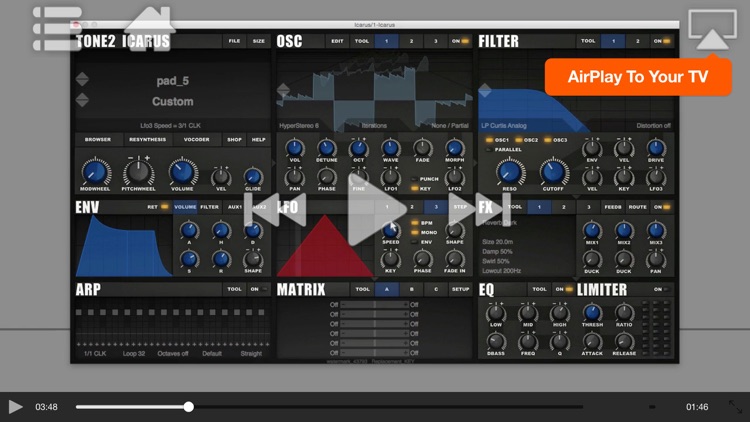Click the MODWHEEL knob

point(95,172)
